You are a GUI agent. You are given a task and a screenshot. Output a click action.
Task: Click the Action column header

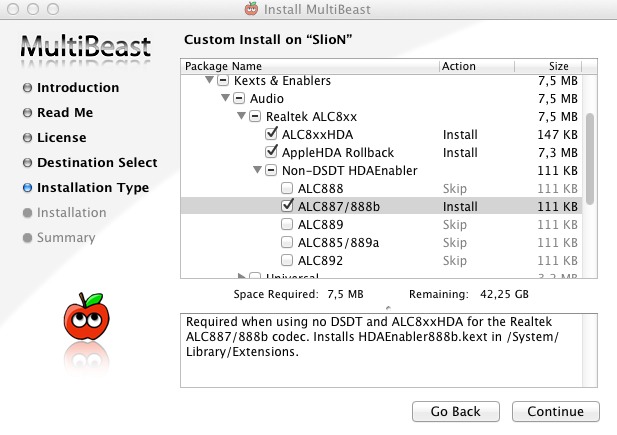[x=477, y=66]
